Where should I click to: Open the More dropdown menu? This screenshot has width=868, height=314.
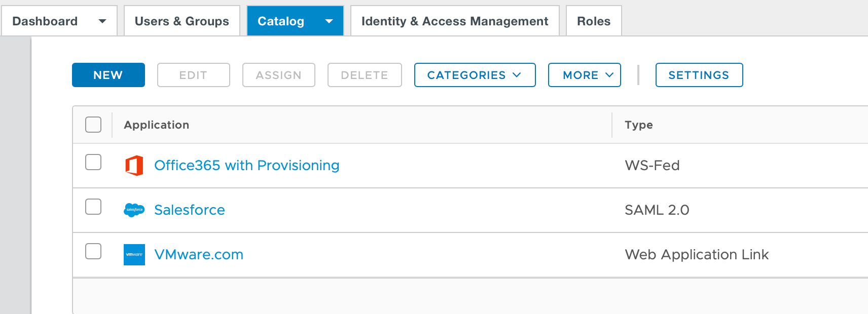click(x=584, y=75)
